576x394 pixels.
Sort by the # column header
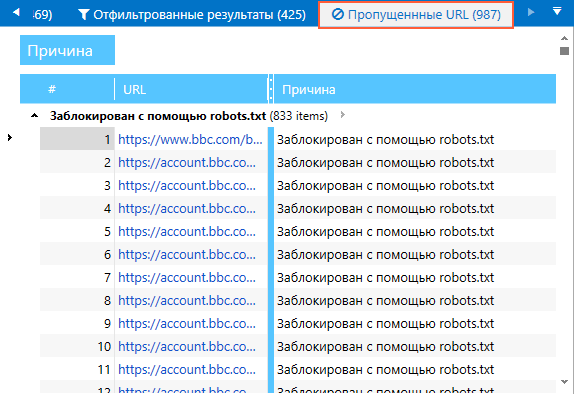pos(67,89)
